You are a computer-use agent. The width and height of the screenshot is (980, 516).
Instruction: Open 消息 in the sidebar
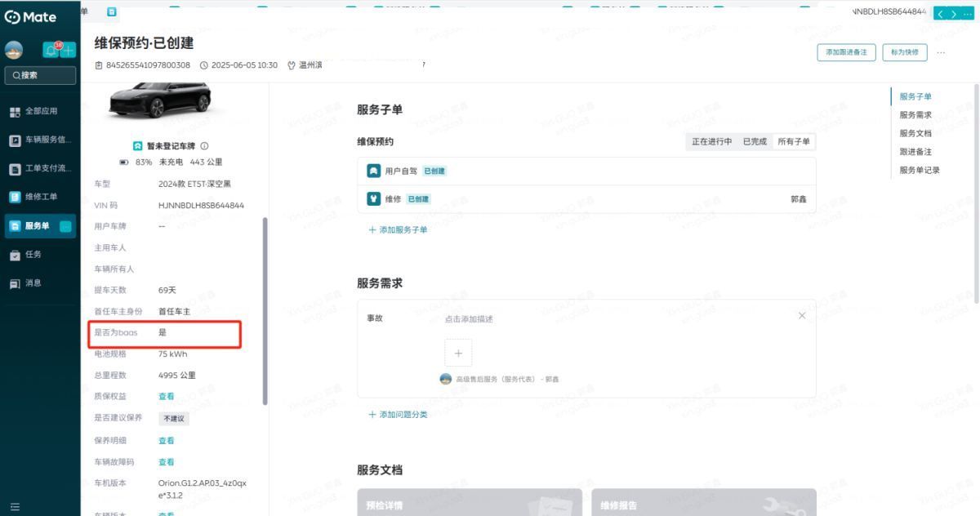pos(33,283)
